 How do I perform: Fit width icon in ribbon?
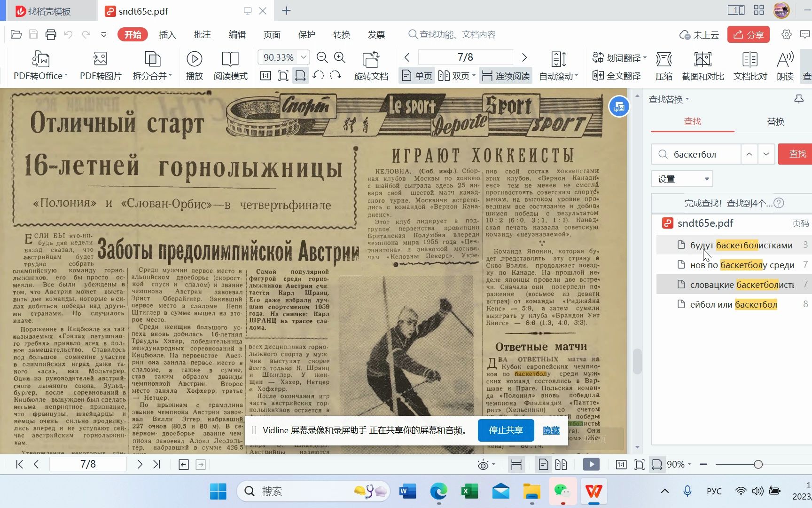tap(300, 76)
